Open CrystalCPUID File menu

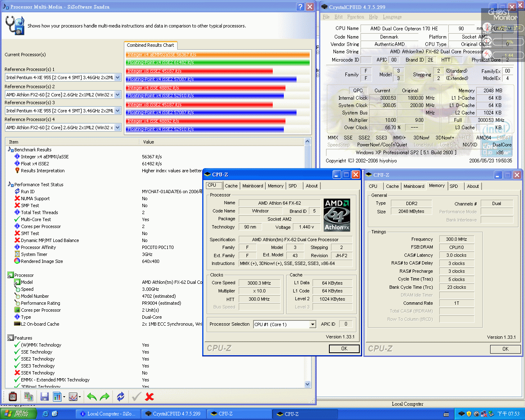[326, 17]
